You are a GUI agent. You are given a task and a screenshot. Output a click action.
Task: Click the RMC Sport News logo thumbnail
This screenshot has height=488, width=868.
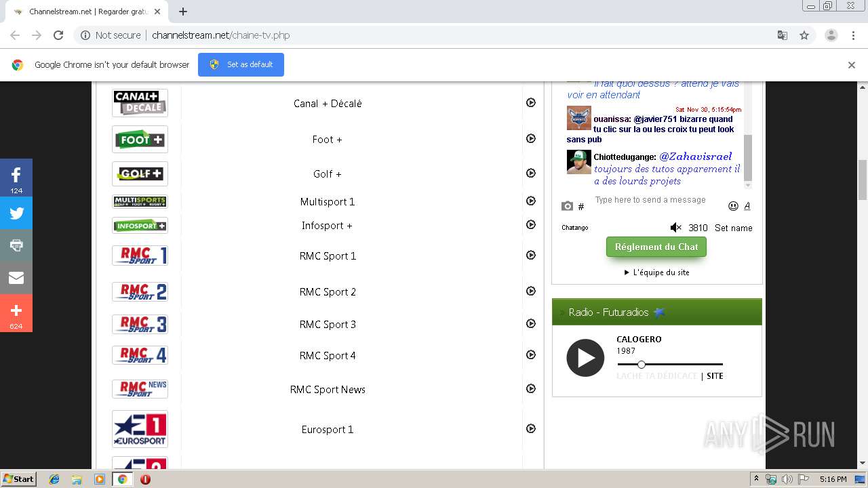pos(140,389)
